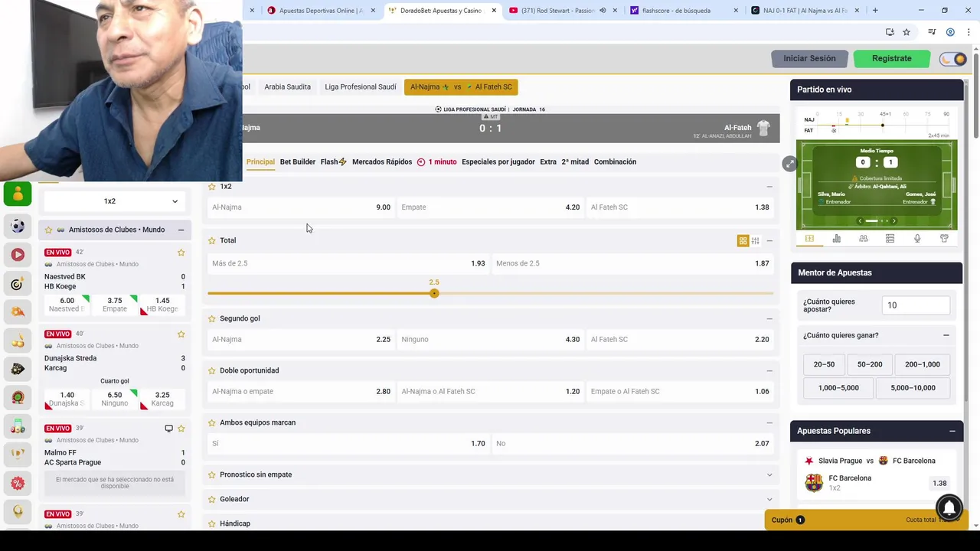Choose the 50–200 winnings range button
Viewport: 980px width, 551px height.
870,364
